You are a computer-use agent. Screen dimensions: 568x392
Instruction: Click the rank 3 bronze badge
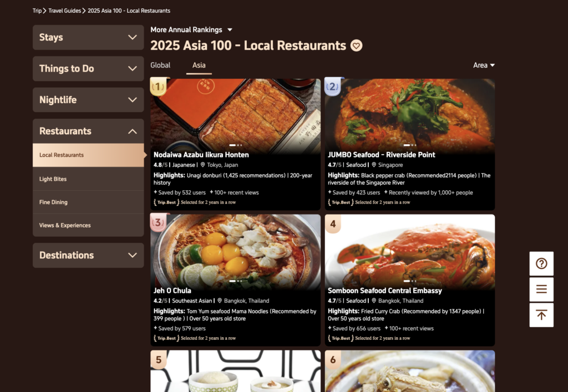point(158,222)
